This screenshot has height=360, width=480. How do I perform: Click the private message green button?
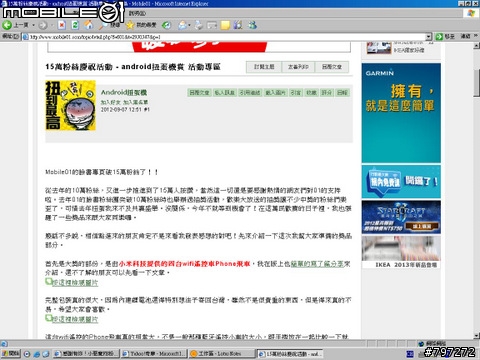[224, 93]
